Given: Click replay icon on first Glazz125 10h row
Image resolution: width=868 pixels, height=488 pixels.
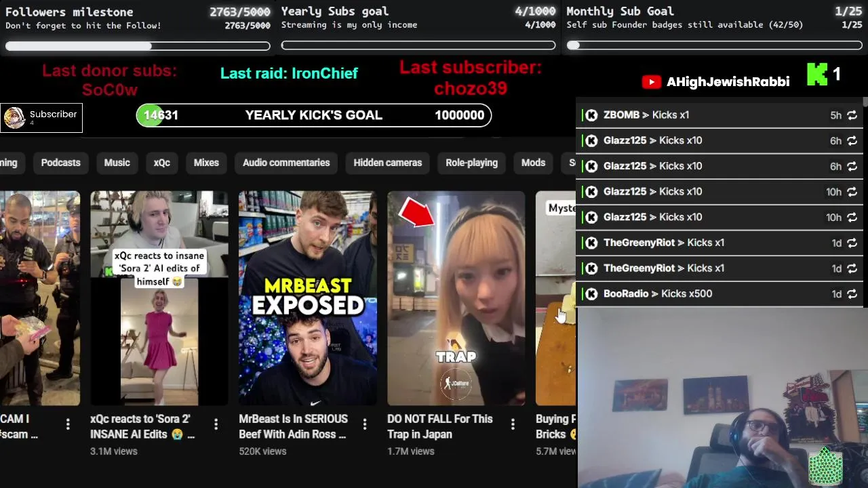Looking at the screenshot, I should point(852,192).
